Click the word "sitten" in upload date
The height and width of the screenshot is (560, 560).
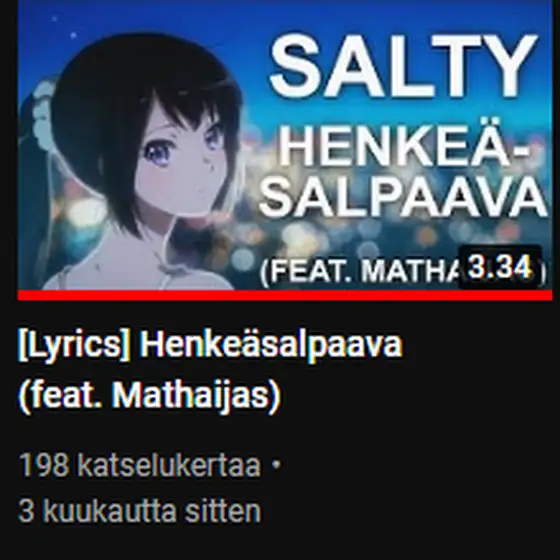click(x=223, y=511)
